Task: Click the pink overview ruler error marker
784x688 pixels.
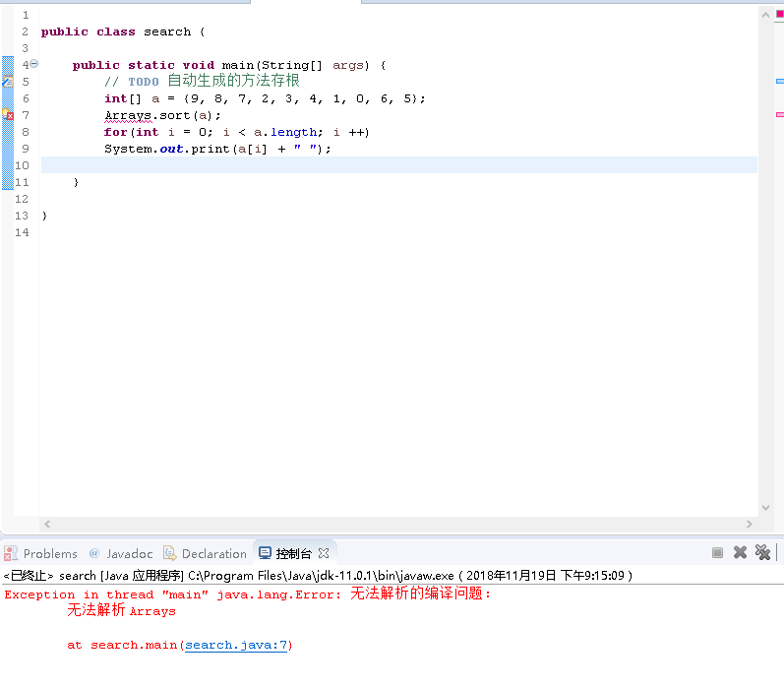Action: pyautogui.click(x=779, y=114)
